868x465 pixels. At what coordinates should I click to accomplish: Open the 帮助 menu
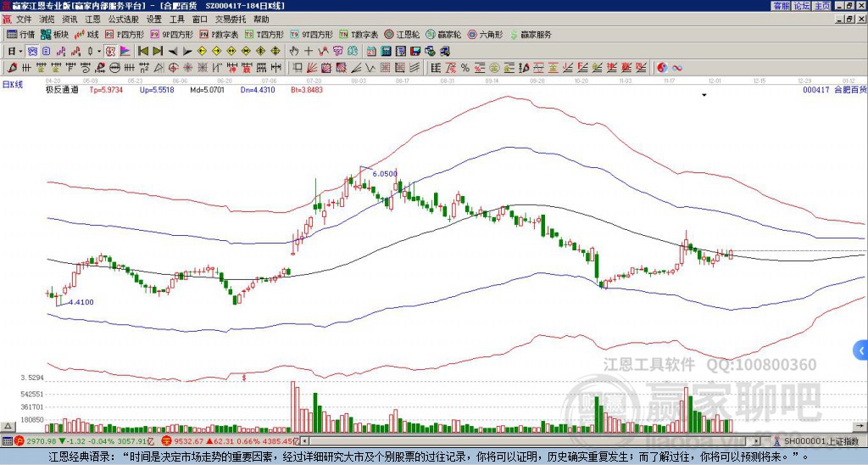pos(261,20)
